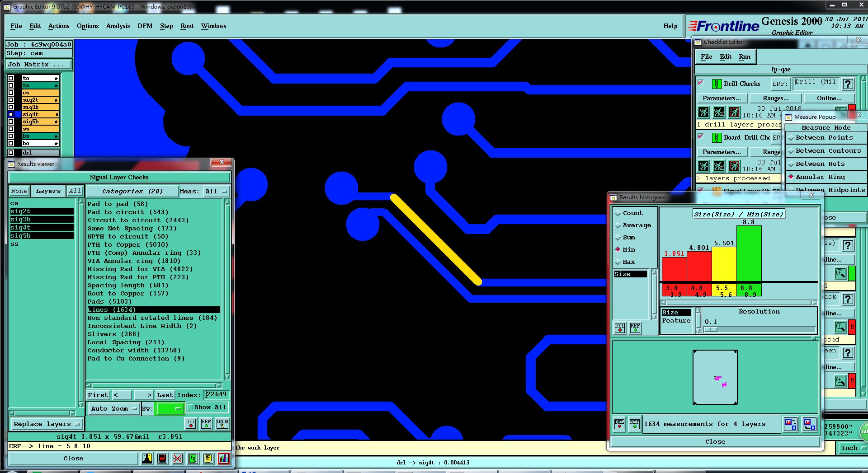Click the yellow 5.501 histogram bar
Screen dimensions: 868x473
click(x=724, y=264)
